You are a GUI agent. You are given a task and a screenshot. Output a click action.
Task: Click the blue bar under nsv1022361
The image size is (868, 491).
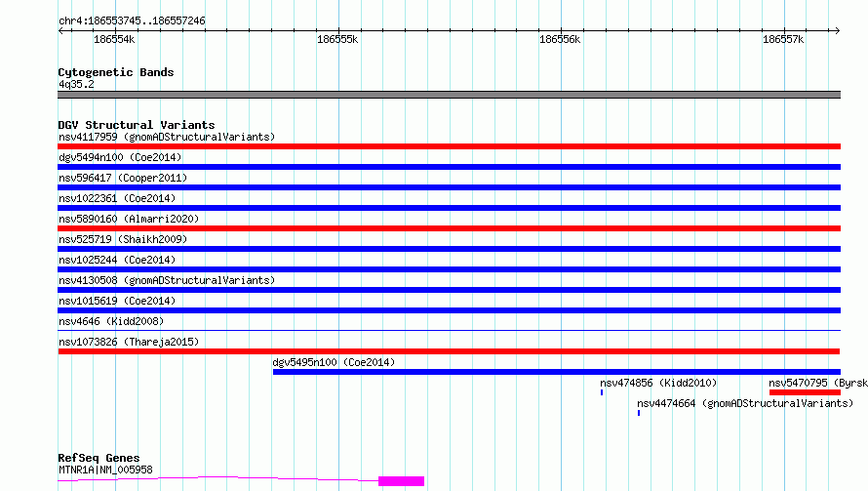click(449, 208)
